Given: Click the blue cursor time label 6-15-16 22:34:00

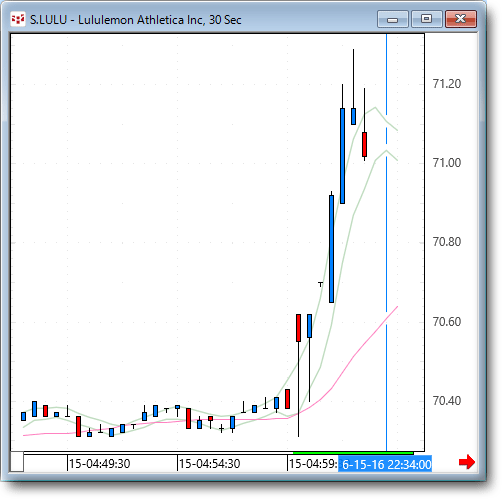Looking at the screenshot, I should point(385,464).
